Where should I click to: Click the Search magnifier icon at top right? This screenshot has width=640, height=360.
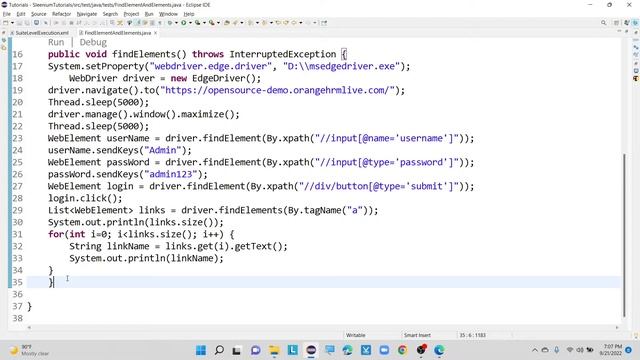click(603, 23)
